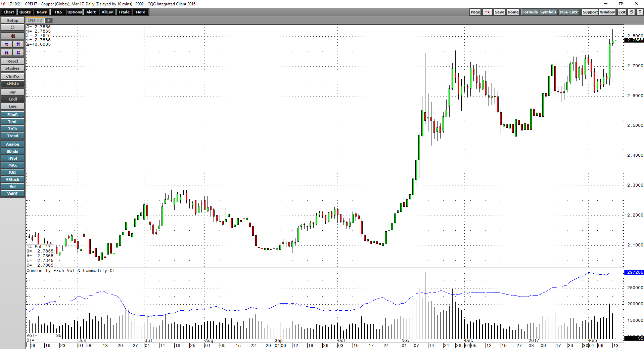Screen dimensions: 644x349
Task: Open the News menu
Action: tap(42, 12)
